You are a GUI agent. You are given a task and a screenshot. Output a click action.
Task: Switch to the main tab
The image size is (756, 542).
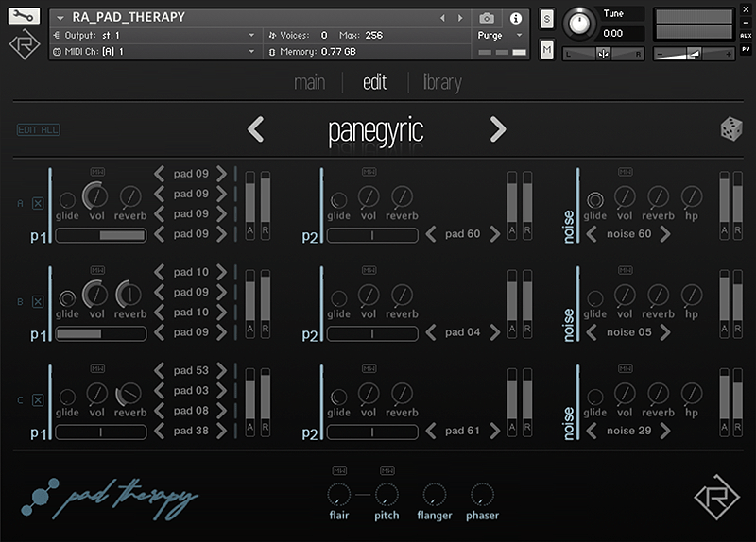[x=310, y=82]
